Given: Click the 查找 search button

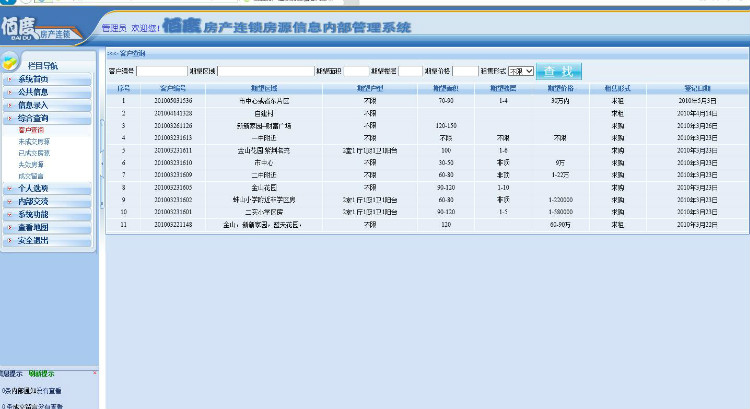Looking at the screenshot, I should pyautogui.click(x=559, y=71).
